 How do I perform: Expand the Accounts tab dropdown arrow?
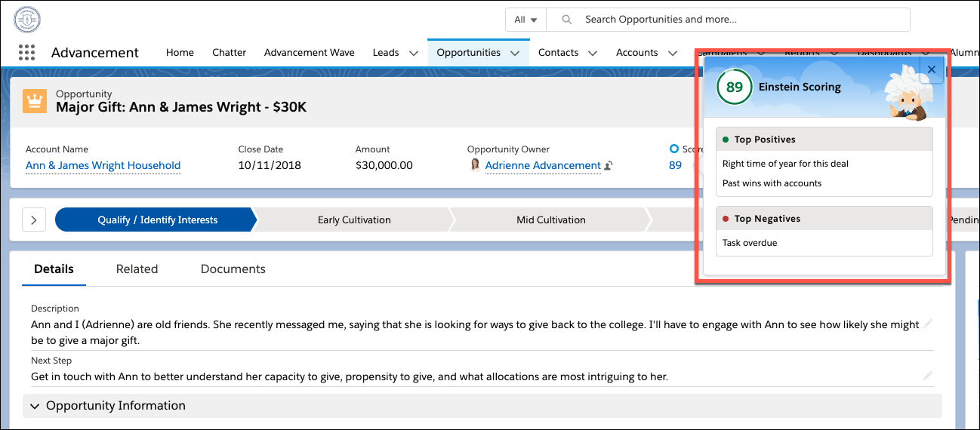point(672,53)
